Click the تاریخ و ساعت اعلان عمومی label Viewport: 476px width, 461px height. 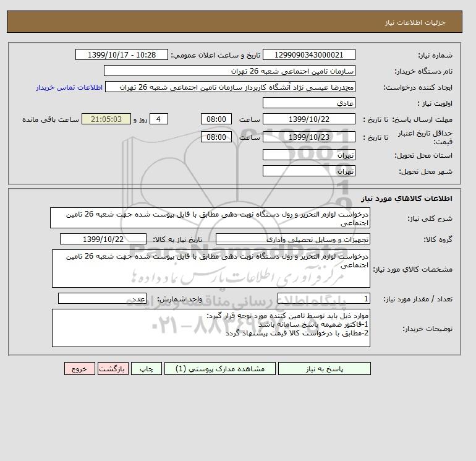tap(216, 55)
